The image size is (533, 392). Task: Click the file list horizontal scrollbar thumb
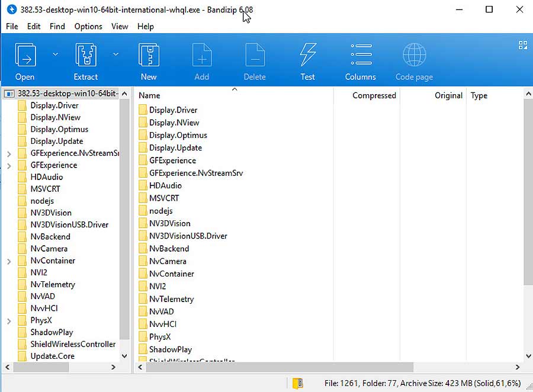pos(280,367)
